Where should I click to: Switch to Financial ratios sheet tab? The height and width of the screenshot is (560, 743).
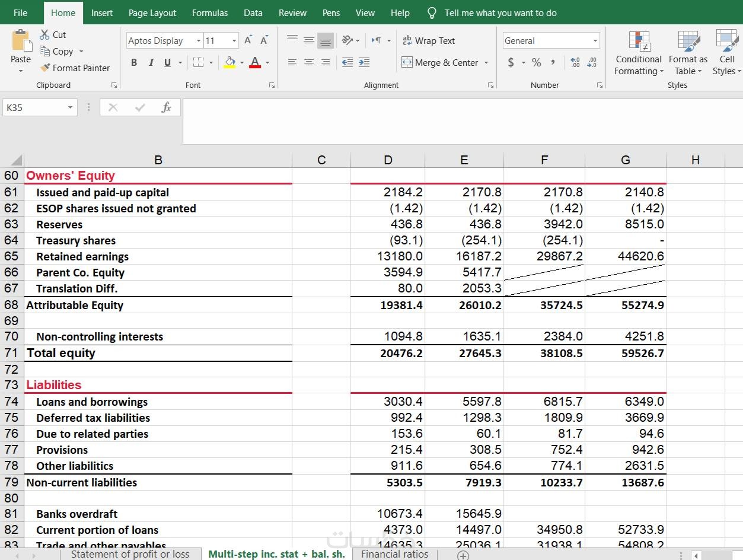[x=394, y=554]
